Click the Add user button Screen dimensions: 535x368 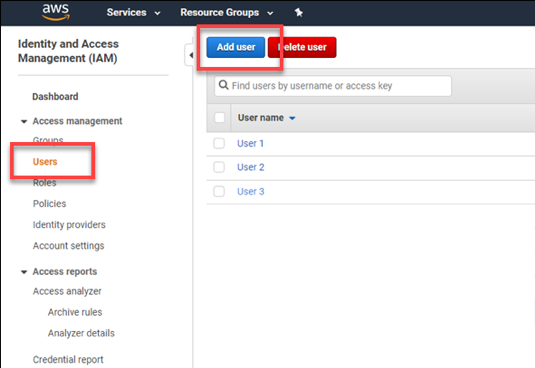tap(236, 47)
